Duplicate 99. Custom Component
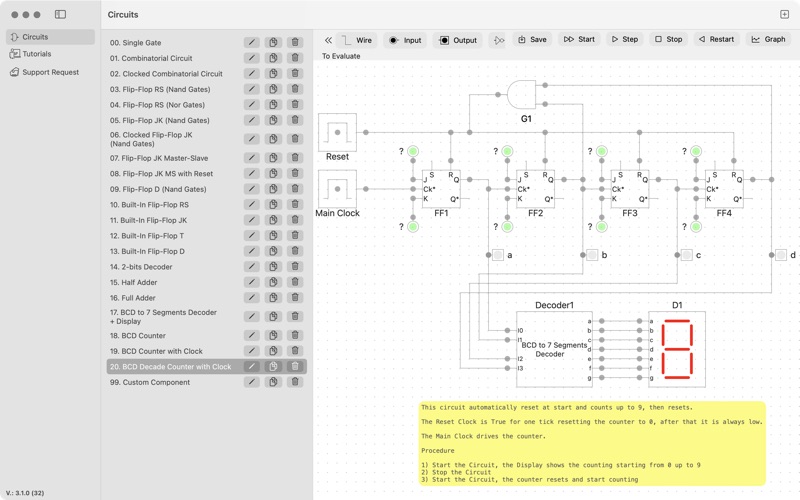The width and height of the screenshot is (800, 500). (273, 382)
